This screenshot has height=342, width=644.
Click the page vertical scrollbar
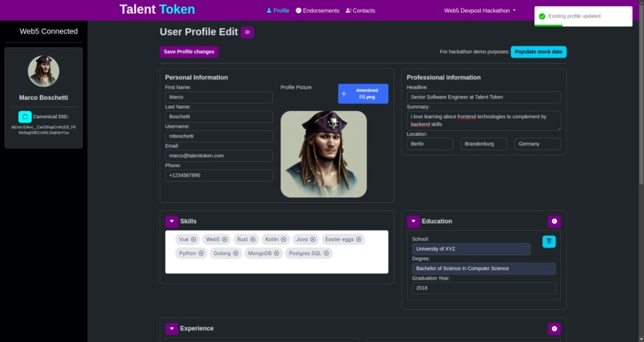[x=641, y=93]
